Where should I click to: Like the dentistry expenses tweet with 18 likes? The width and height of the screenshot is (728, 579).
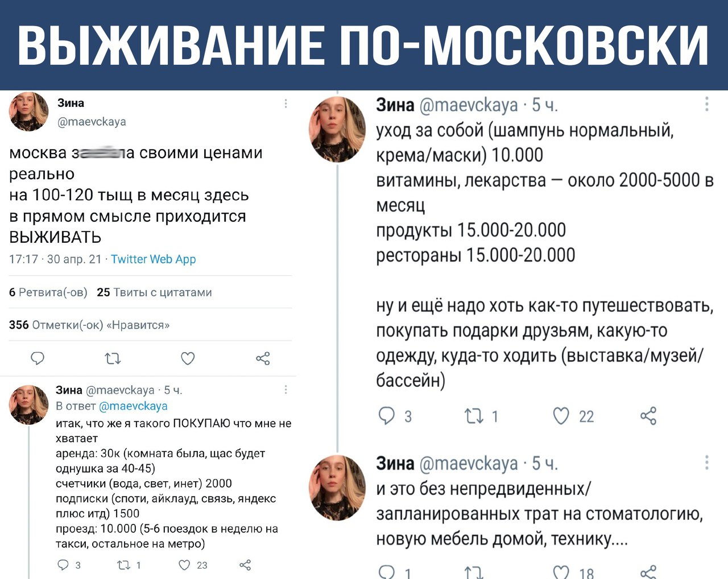point(561,571)
